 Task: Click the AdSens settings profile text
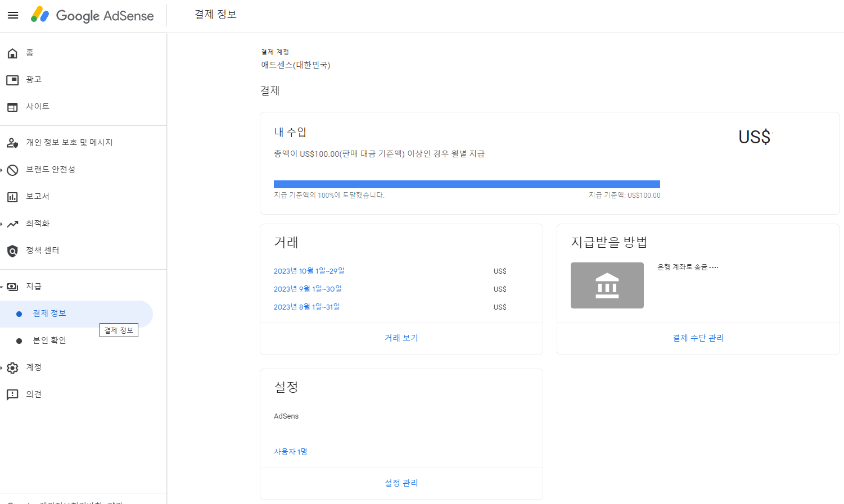(286, 416)
